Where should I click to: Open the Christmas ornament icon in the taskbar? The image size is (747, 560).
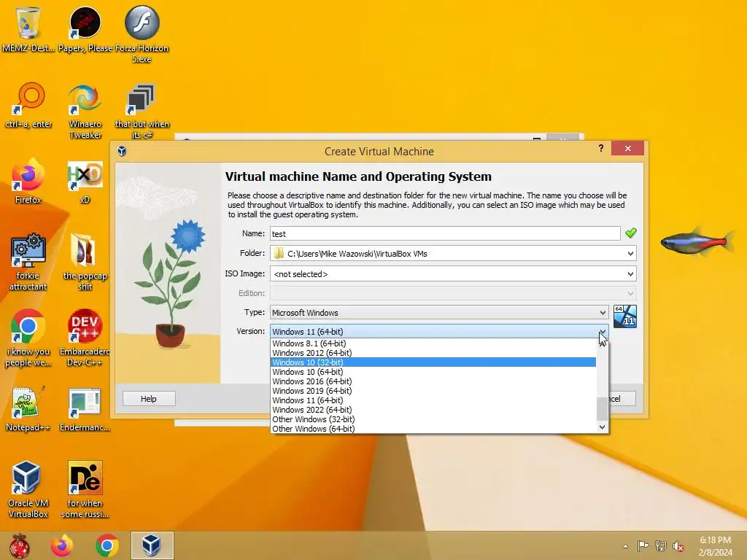20,545
